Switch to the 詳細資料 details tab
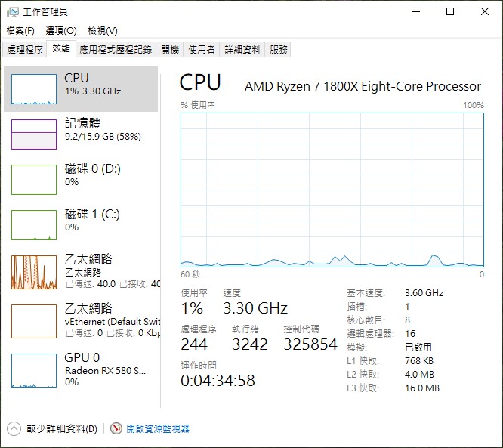The width and height of the screenshot is (503, 448). pyautogui.click(x=242, y=49)
